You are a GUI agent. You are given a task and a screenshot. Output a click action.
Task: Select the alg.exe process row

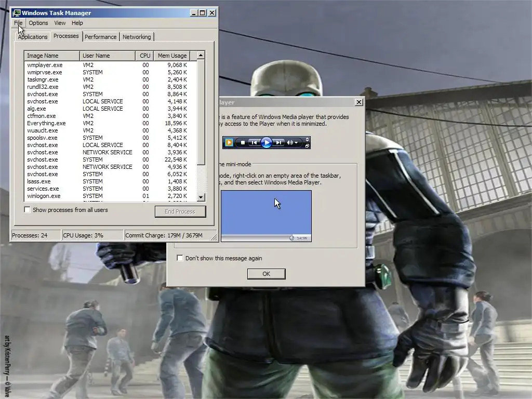[x=111, y=109]
